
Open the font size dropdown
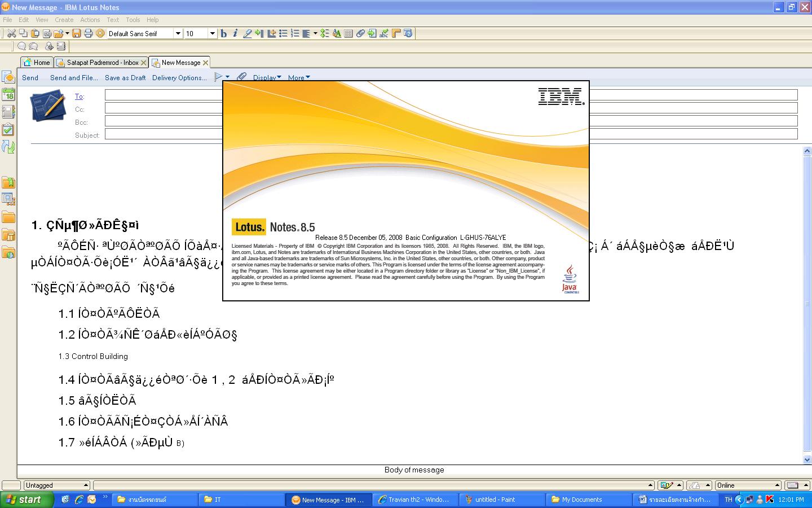(213, 33)
